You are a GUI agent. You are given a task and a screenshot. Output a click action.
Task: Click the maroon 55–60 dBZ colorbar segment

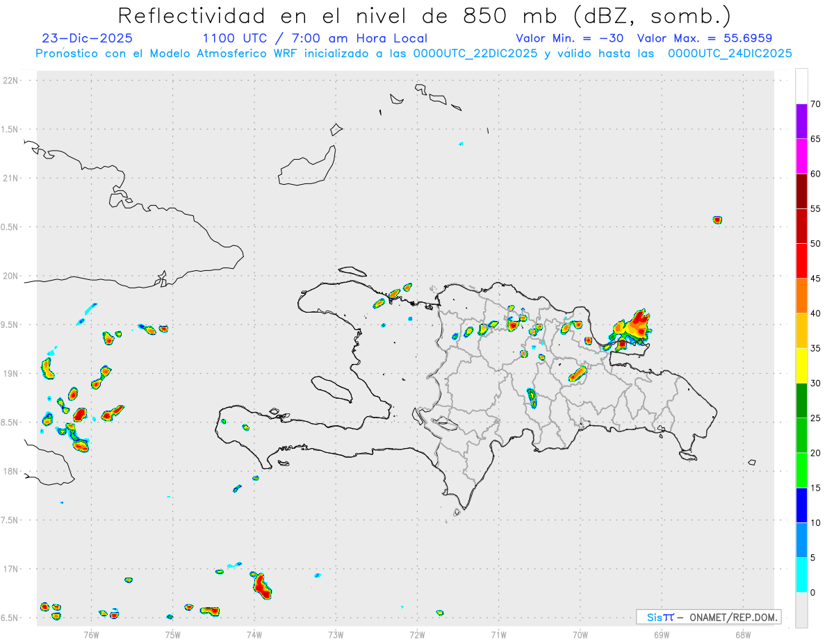pyautogui.click(x=801, y=191)
